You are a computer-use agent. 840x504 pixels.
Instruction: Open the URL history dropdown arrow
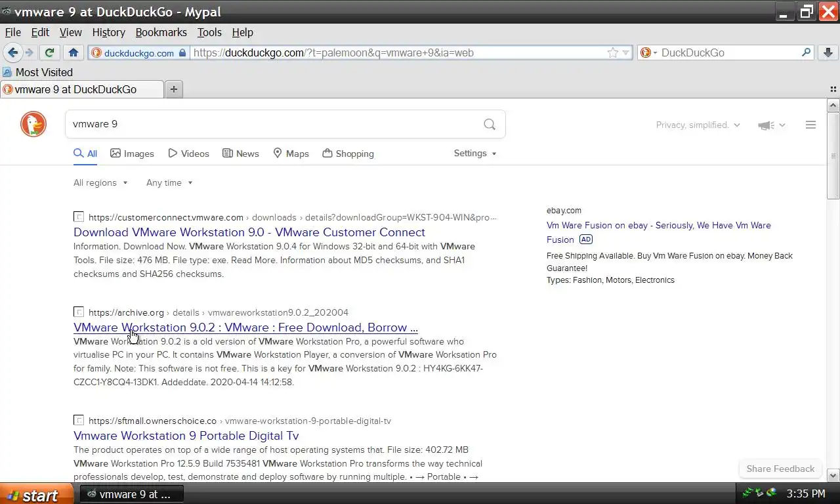point(626,52)
